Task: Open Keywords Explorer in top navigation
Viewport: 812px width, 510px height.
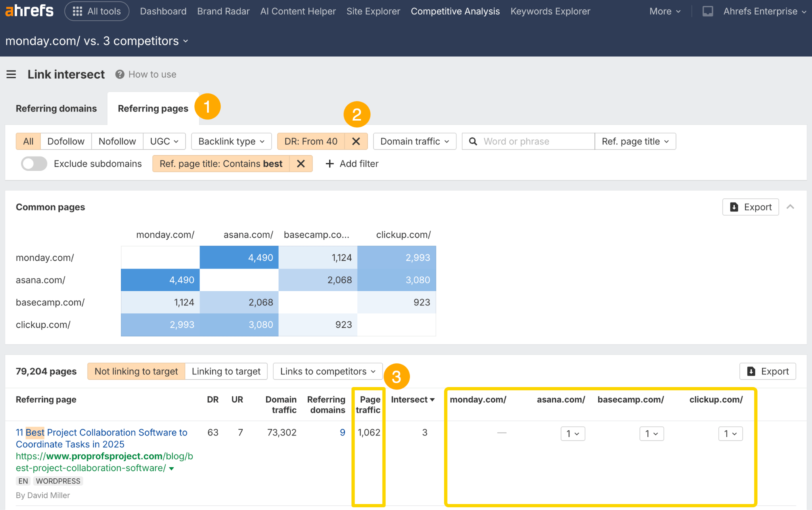Action: [x=550, y=11]
